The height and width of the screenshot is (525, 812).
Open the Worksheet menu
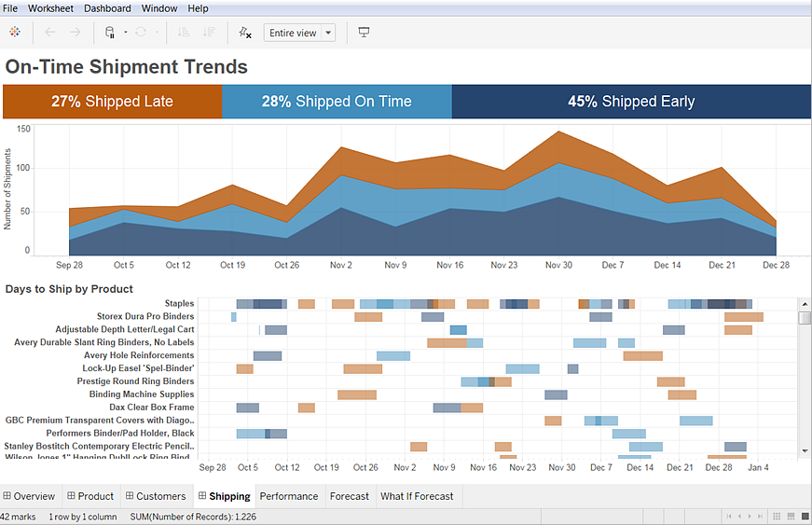[51, 8]
